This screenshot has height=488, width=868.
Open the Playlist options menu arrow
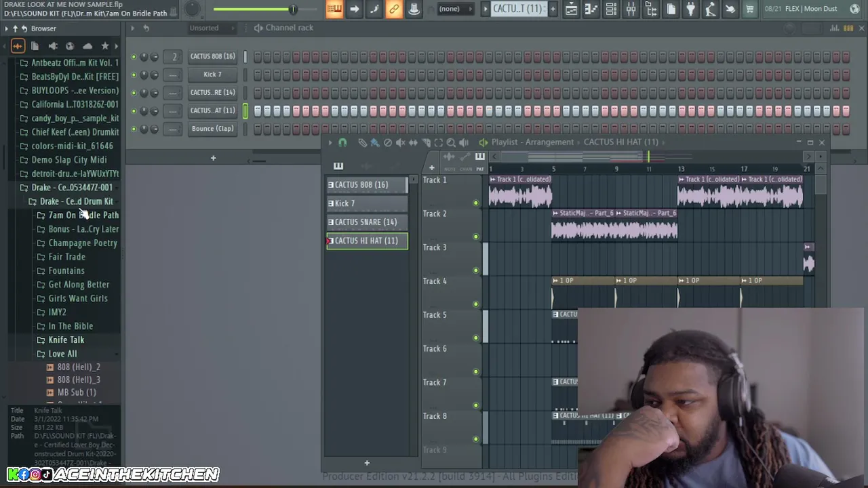(329, 142)
